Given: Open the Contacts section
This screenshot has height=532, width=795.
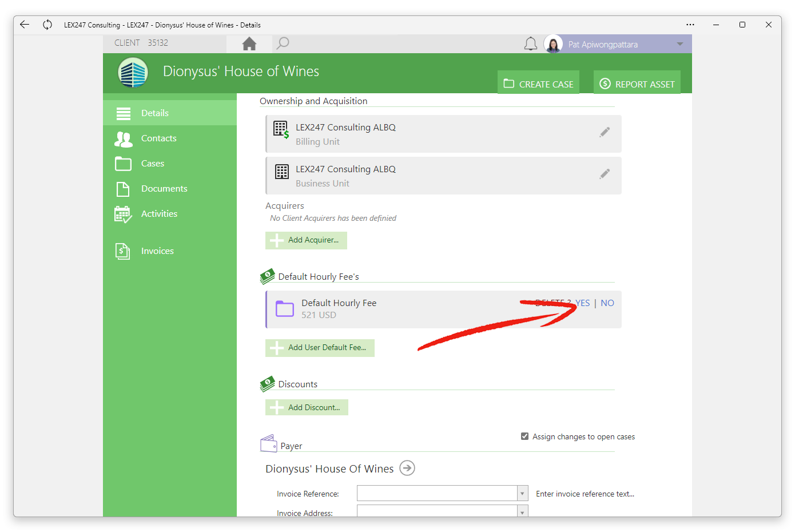Looking at the screenshot, I should click(170, 138).
